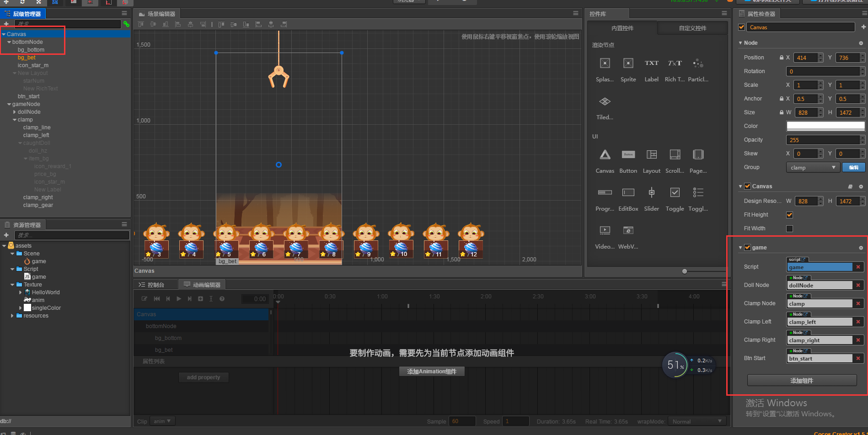Click the 添加组件 add component button

[x=802, y=380]
